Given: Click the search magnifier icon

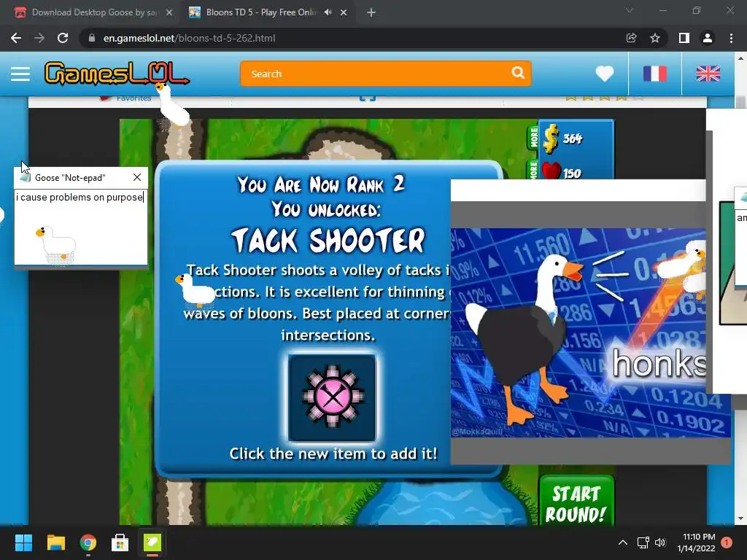Looking at the screenshot, I should tap(518, 73).
